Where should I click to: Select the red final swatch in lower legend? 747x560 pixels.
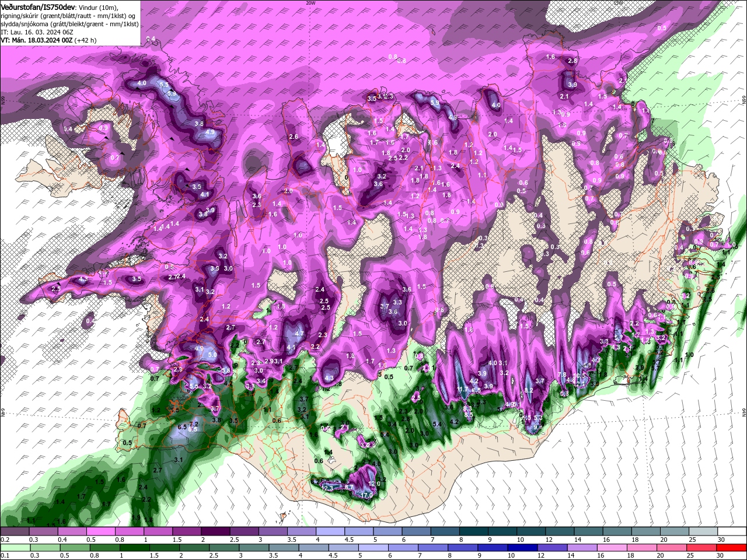coord(732,548)
